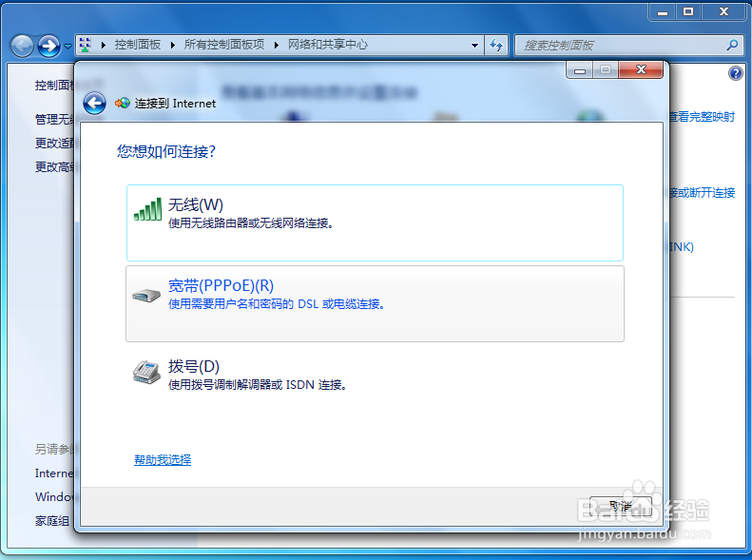Image resolution: width=752 pixels, height=560 pixels.
Task: Maximize the Control Panel window
Action: click(x=688, y=11)
